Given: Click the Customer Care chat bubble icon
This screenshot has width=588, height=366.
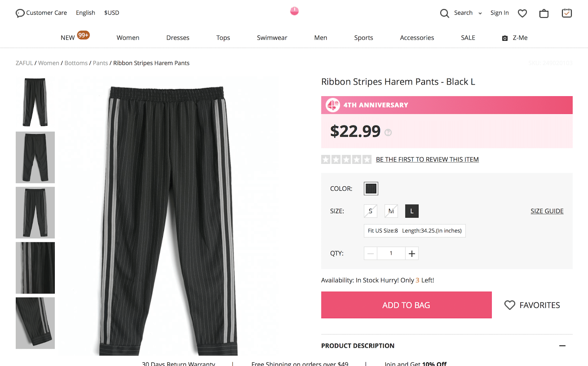Looking at the screenshot, I should pos(20,13).
